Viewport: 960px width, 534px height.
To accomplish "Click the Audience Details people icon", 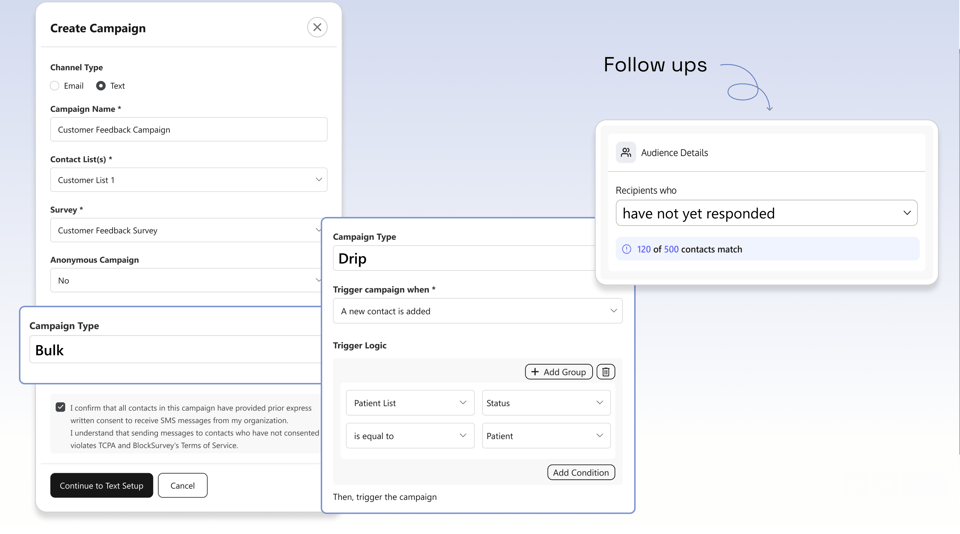I will point(626,152).
